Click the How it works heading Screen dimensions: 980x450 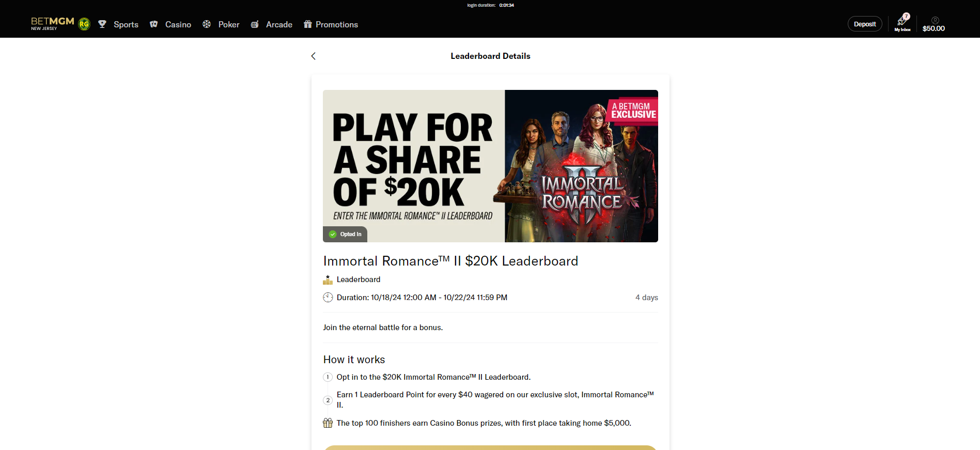click(x=354, y=360)
